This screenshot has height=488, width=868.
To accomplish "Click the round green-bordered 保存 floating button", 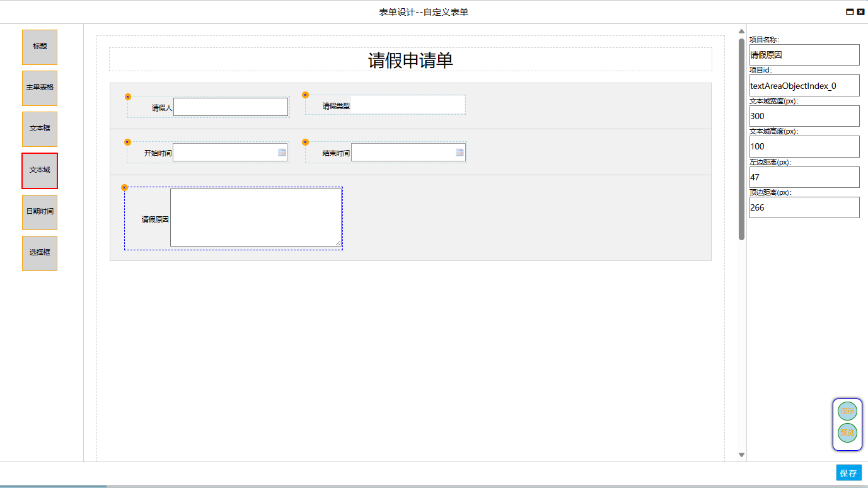I will click(x=847, y=411).
